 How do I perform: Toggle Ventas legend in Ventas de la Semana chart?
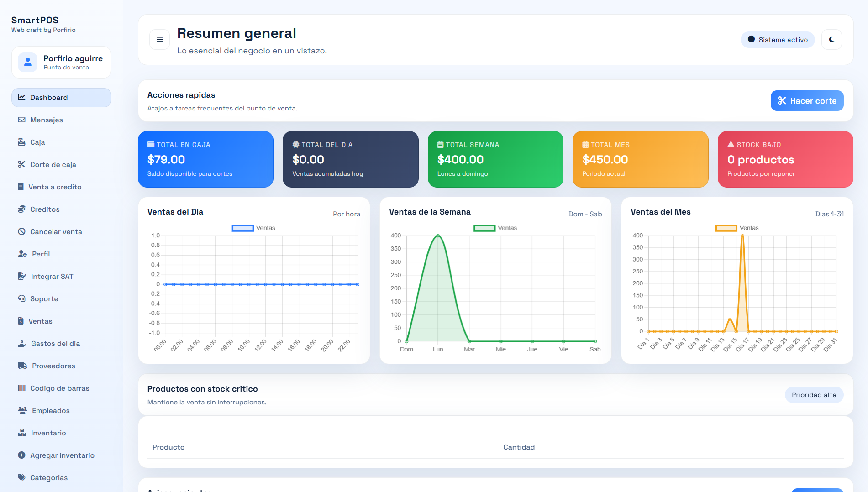pos(495,228)
